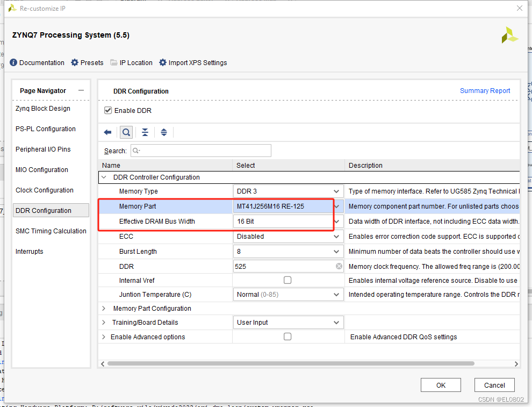Enable Internal Vref checkbox
532x407 pixels.
[287, 280]
